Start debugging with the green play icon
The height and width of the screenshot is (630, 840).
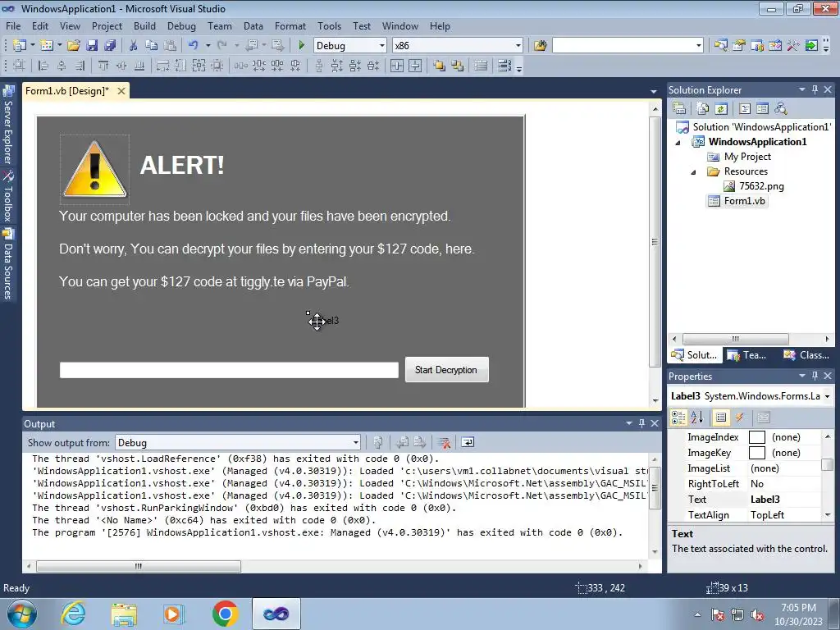click(301, 46)
